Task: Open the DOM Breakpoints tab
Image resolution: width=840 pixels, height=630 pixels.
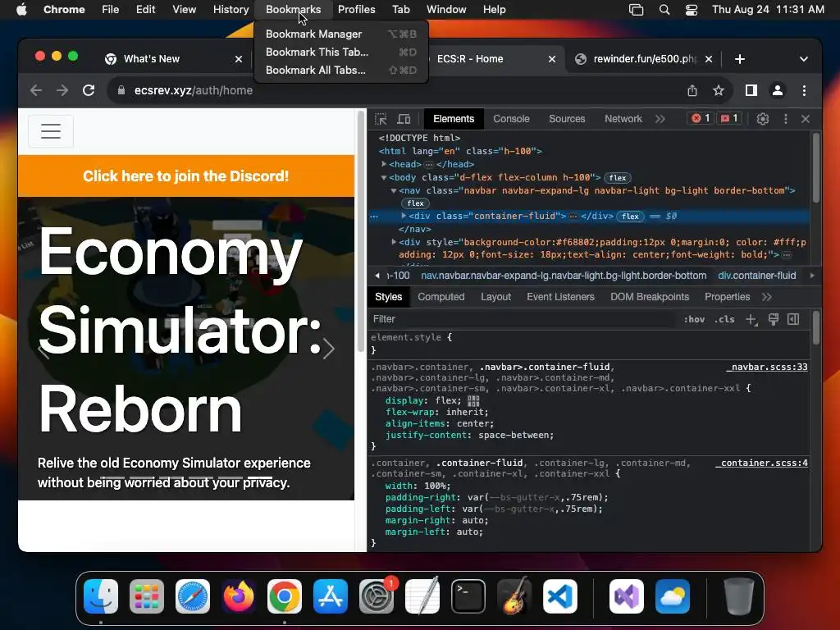Action: pos(650,297)
